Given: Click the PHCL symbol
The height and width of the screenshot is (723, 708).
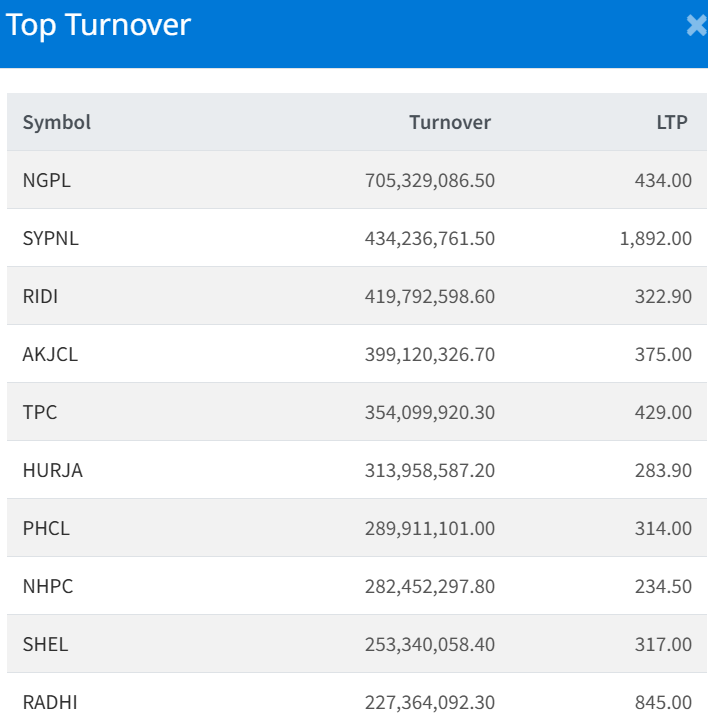Looking at the screenshot, I should tap(47, 528).
